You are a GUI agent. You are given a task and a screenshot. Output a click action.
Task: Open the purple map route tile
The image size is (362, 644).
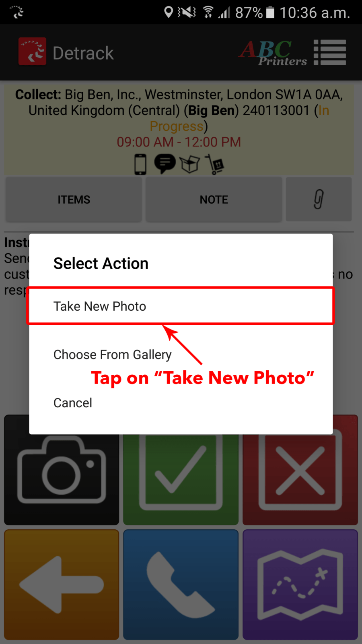tap(300, 584)
